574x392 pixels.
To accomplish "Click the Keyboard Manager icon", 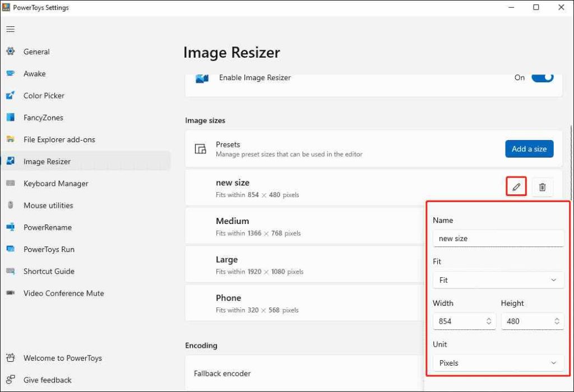I will click(11, 183).
